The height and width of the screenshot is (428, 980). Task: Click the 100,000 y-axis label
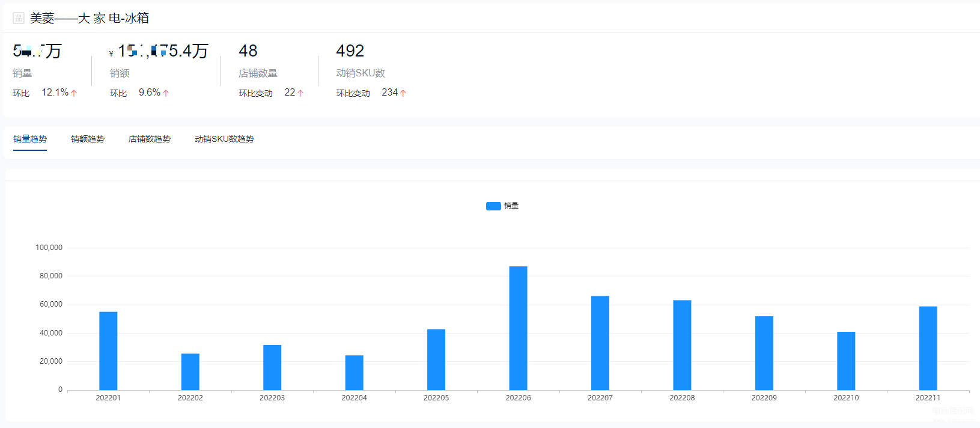(x=49, y=248)
